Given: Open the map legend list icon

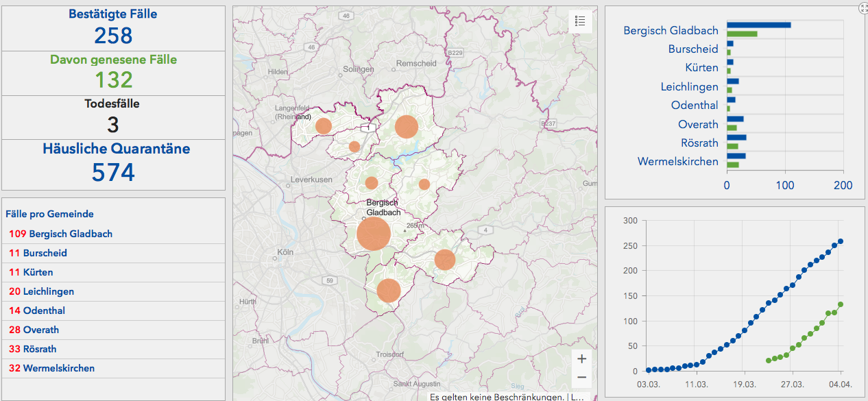Looking at the screenshot, I should coord(580,21).
